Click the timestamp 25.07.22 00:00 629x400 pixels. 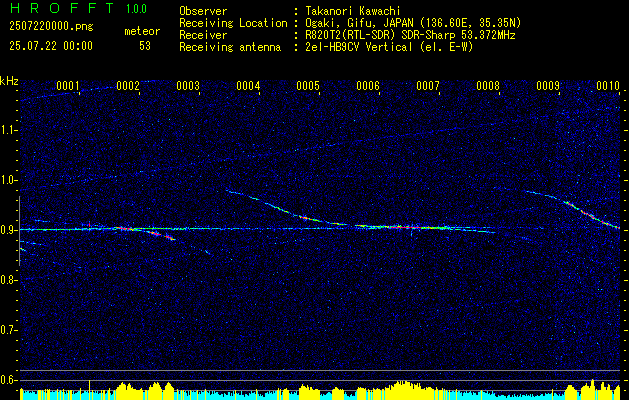coord(51,46)
